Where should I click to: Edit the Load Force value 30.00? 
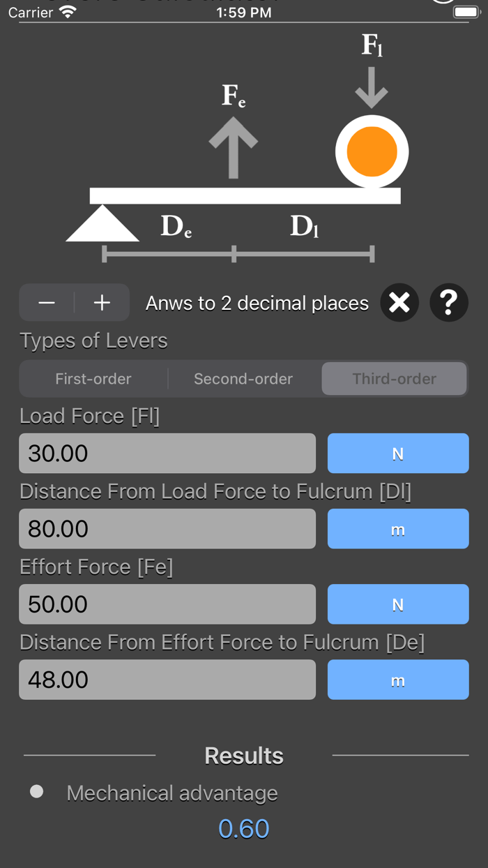[167, 454]
